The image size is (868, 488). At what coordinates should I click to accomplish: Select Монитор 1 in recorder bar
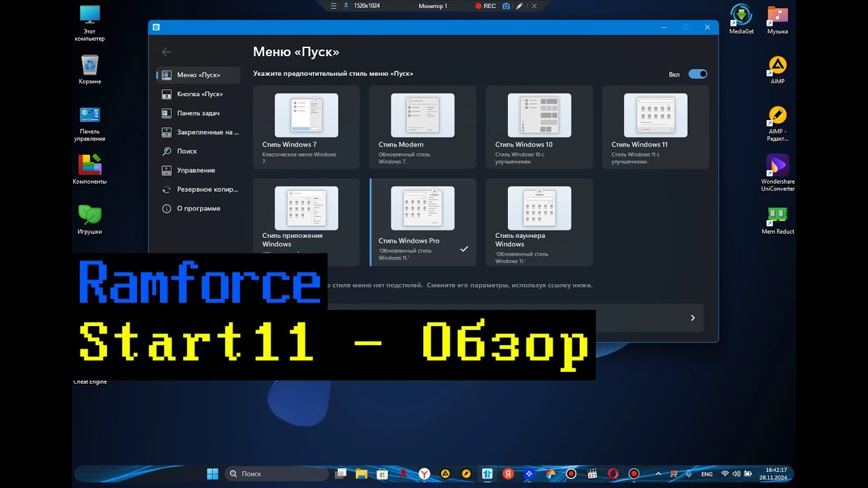433,5
